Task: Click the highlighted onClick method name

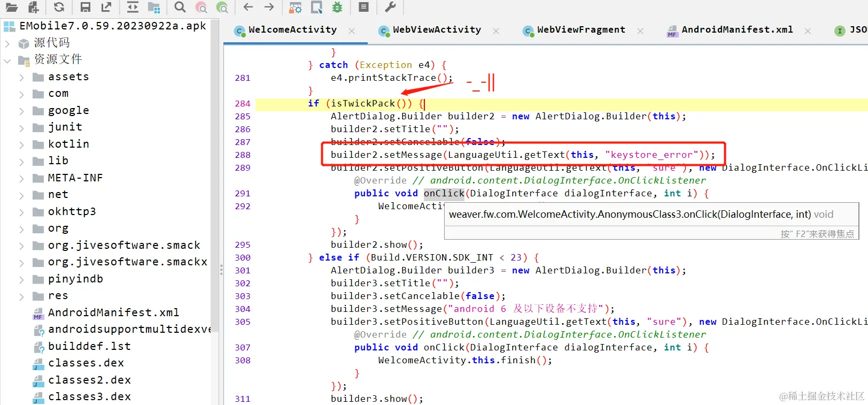Action: [x=444, y=193]
